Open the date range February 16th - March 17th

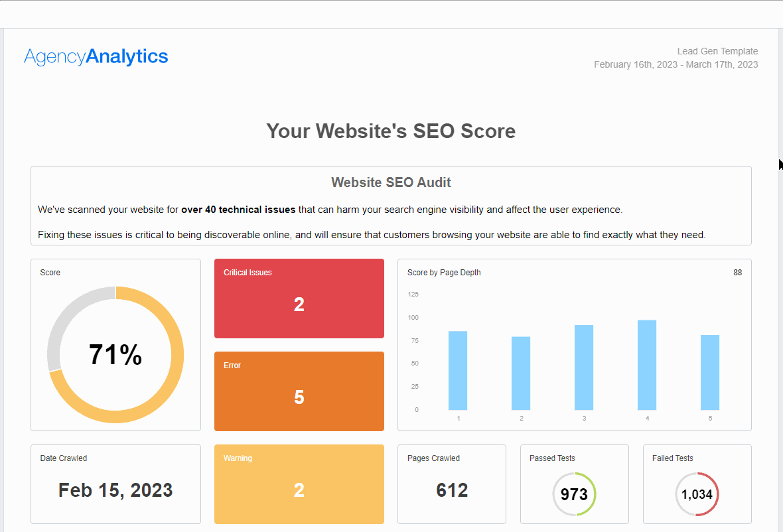[675, 64]
